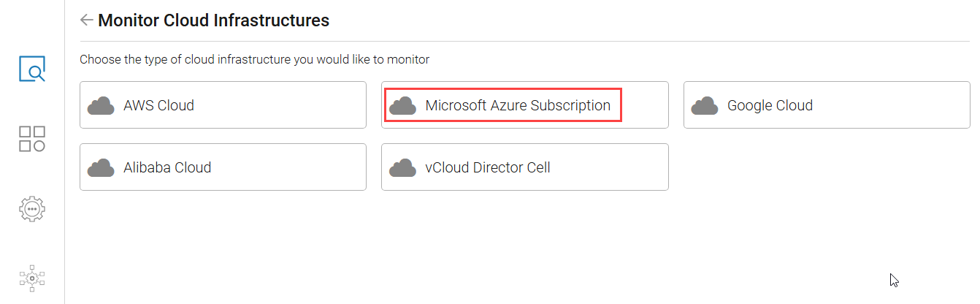Open the monitor search icon in the sidebar
Viewport: 980px width, 304px height.
(x=32, y=69)
